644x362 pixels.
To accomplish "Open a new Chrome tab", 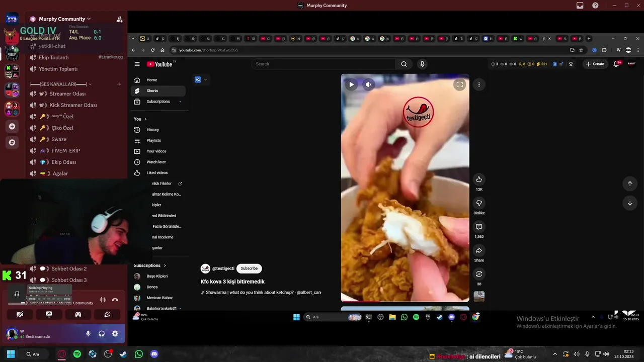I will pyautogui.click(x=589, y=39).
